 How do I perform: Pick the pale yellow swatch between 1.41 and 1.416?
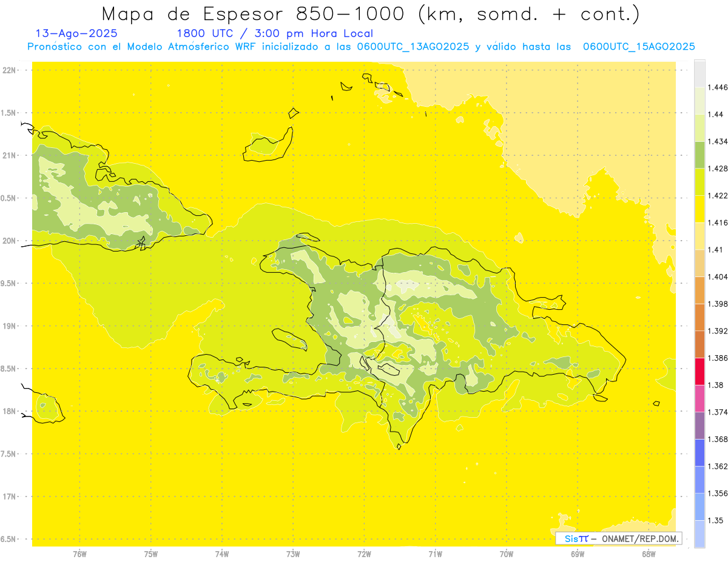[699, 236]
